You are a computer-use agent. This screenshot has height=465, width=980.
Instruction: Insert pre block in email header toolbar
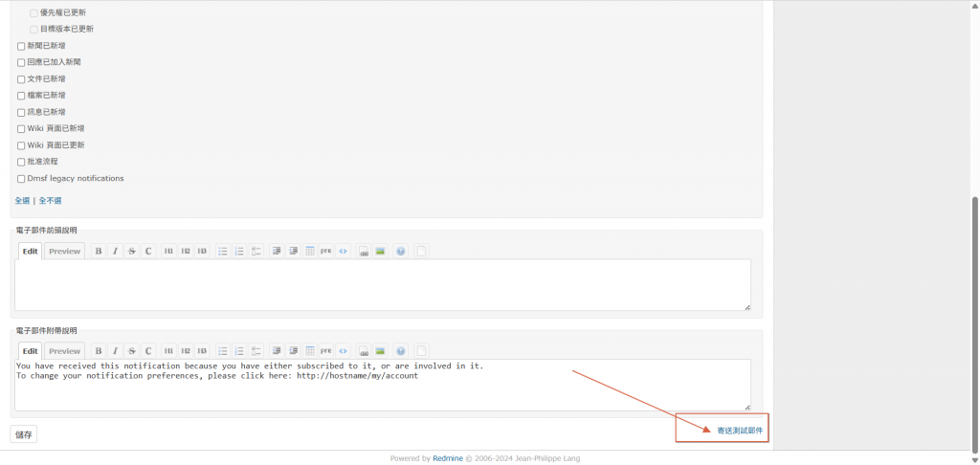coord(326,252)
